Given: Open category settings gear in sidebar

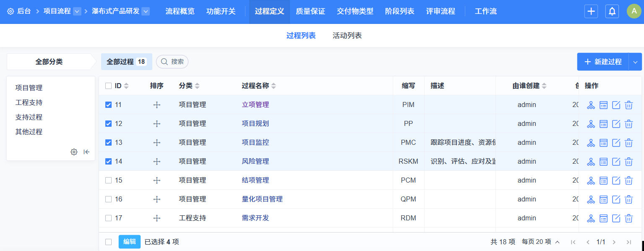Looking at the screenshot, I should pyautogui.click(x=74, y=152).
